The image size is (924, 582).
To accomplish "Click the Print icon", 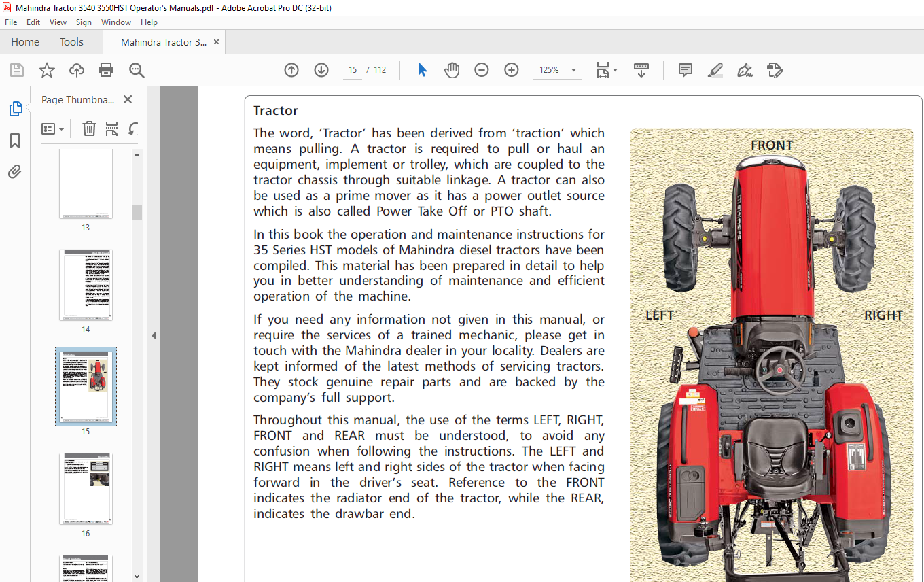I will click(x=106, y=70).
